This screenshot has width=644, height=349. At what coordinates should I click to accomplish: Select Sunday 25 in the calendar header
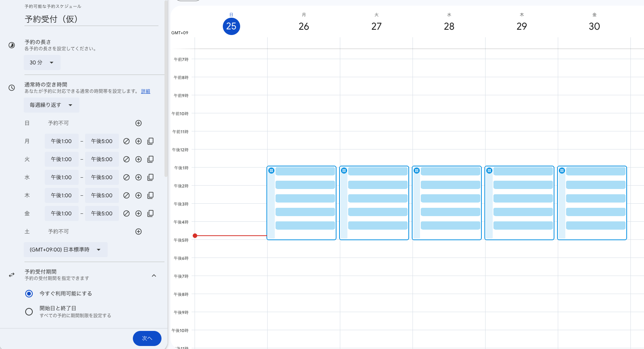pos(231,26)
